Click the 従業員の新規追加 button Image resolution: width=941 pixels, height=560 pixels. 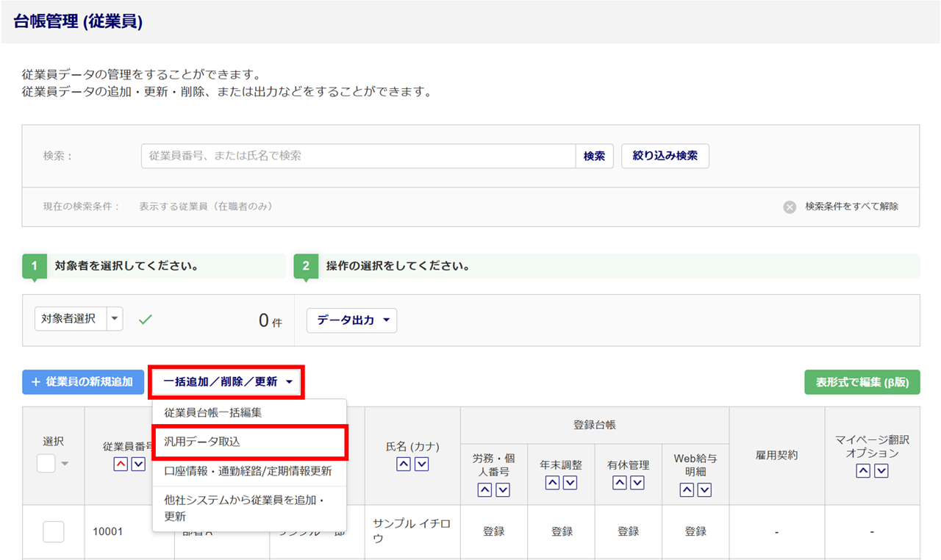83,382
